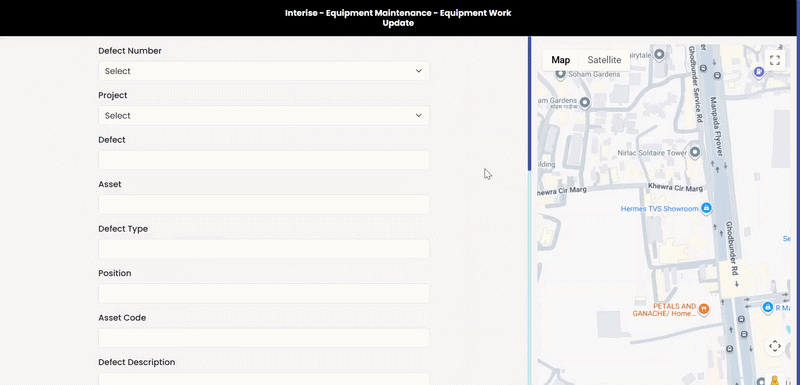Focus the Position input field
This screenshot has width=800, height=385.
(264, 293)
